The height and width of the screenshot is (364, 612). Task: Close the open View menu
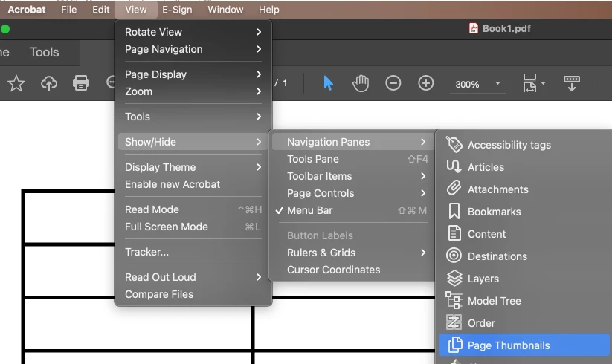(136, 10)
